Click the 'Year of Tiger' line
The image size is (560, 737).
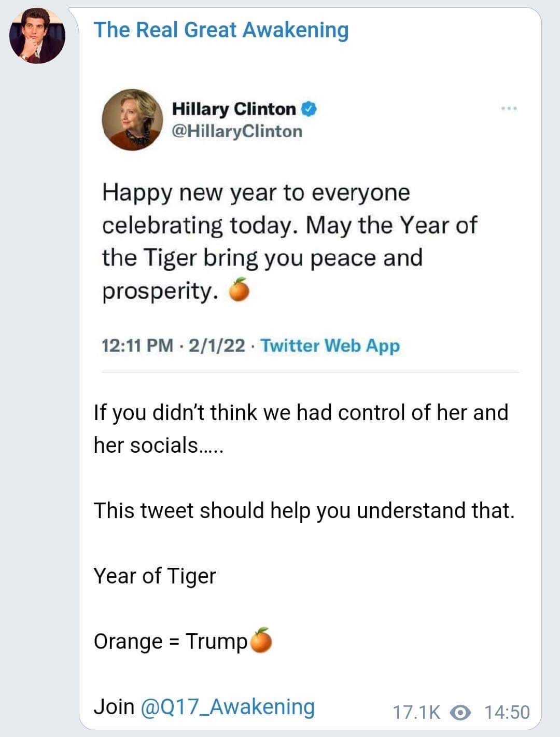pyautogui.click(x=155, y=576)
